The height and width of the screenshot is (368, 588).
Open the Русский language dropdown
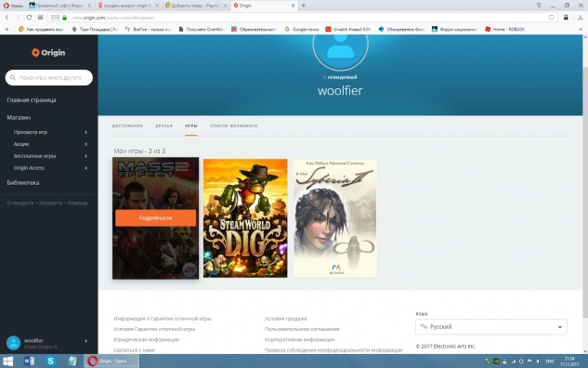click(x=491, y=327)
